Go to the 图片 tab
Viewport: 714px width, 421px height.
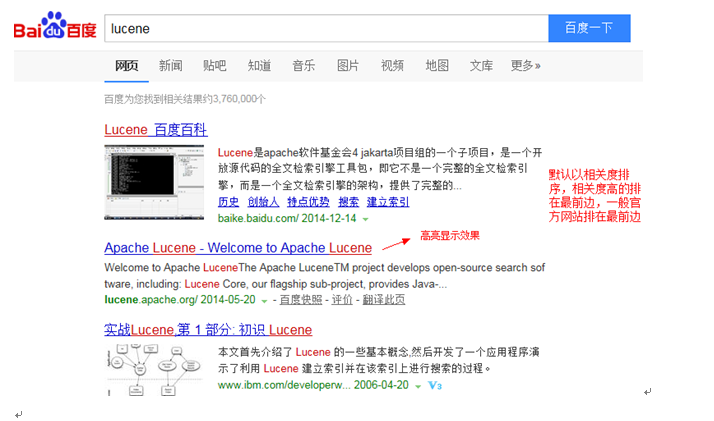click(x=348, y=66)
